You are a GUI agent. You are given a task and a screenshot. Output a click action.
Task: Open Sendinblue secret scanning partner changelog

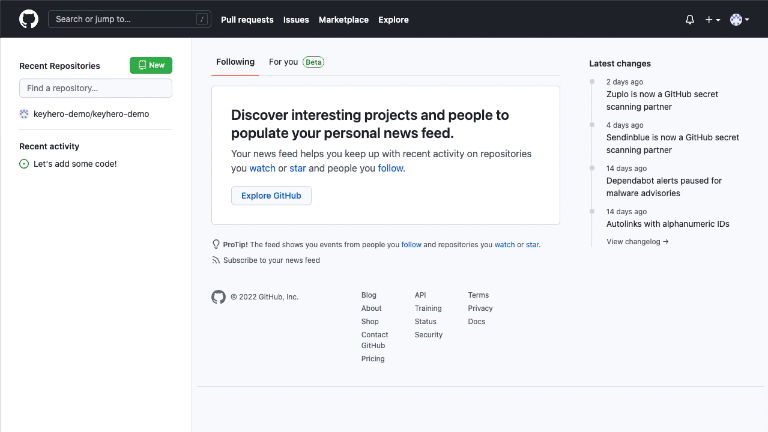pos(672,144)
